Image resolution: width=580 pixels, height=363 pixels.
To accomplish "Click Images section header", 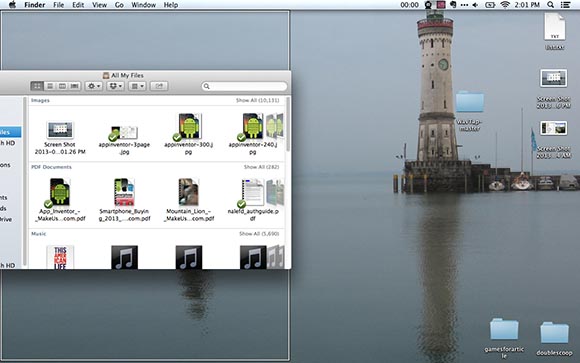I will (40, 100).
